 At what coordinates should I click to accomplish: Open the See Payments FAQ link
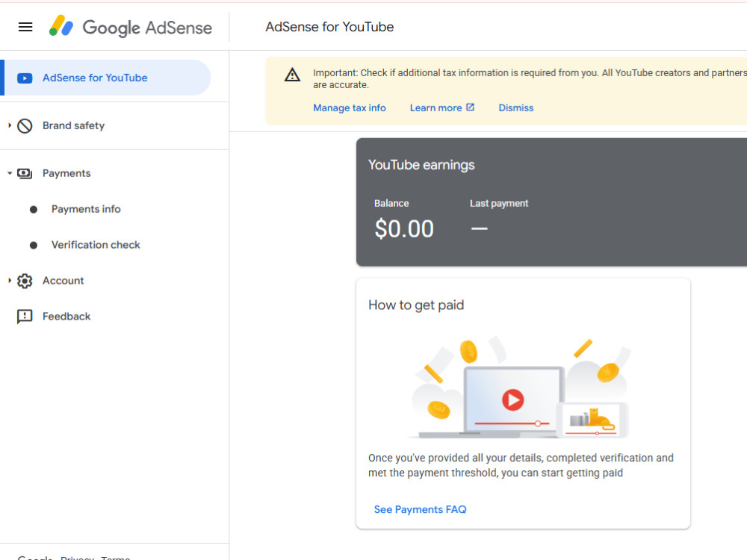(x=420, y=509)
